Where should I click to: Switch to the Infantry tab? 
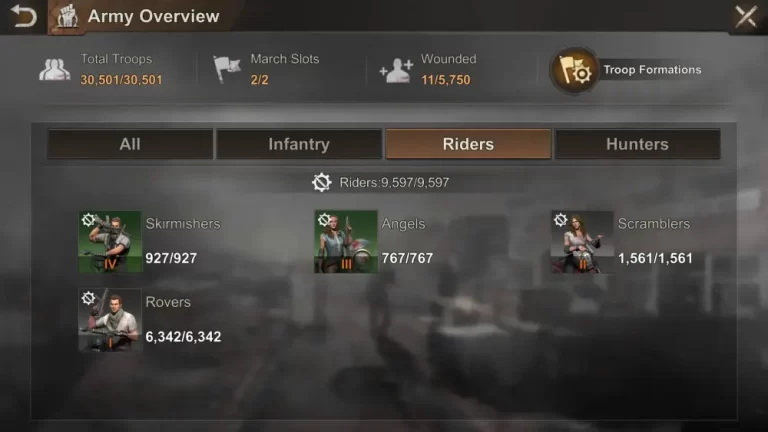pyautogui.click(x=299, y=144)
